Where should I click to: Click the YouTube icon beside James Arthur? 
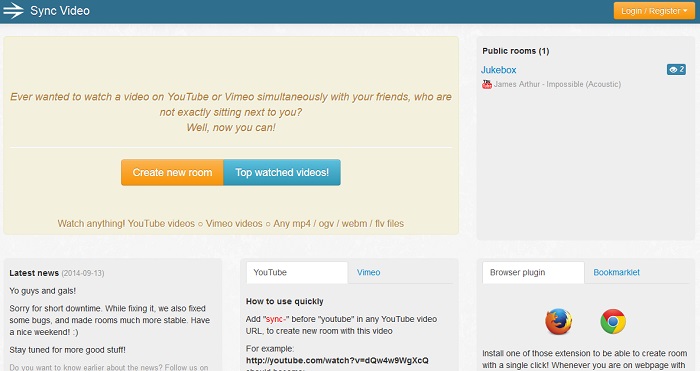[x=487, y=84]
